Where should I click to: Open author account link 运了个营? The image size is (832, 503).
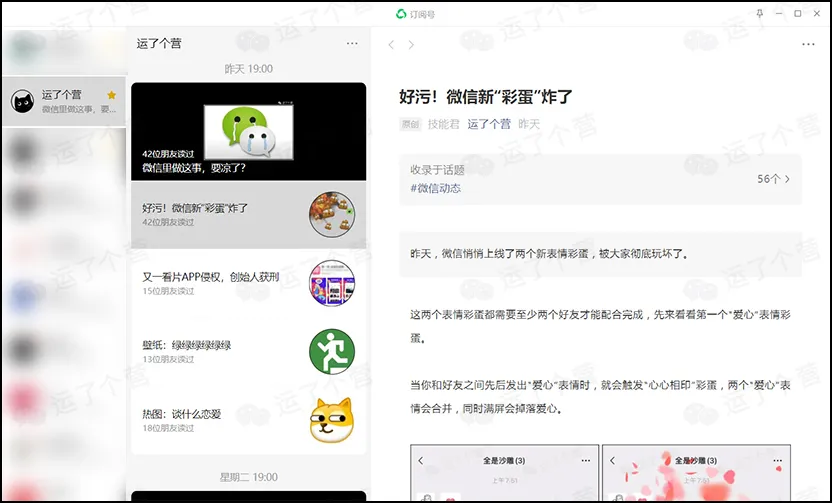[x=489, y=124]
